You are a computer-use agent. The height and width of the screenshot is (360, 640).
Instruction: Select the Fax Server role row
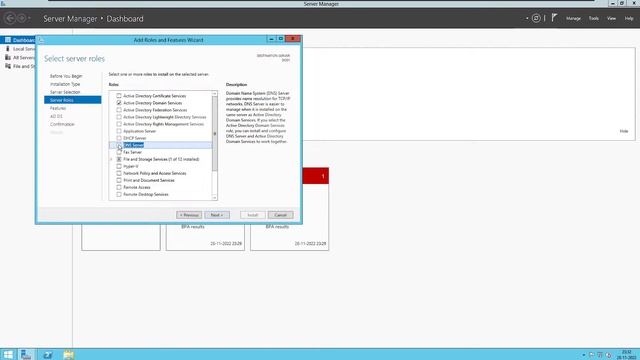pos(161,152)
